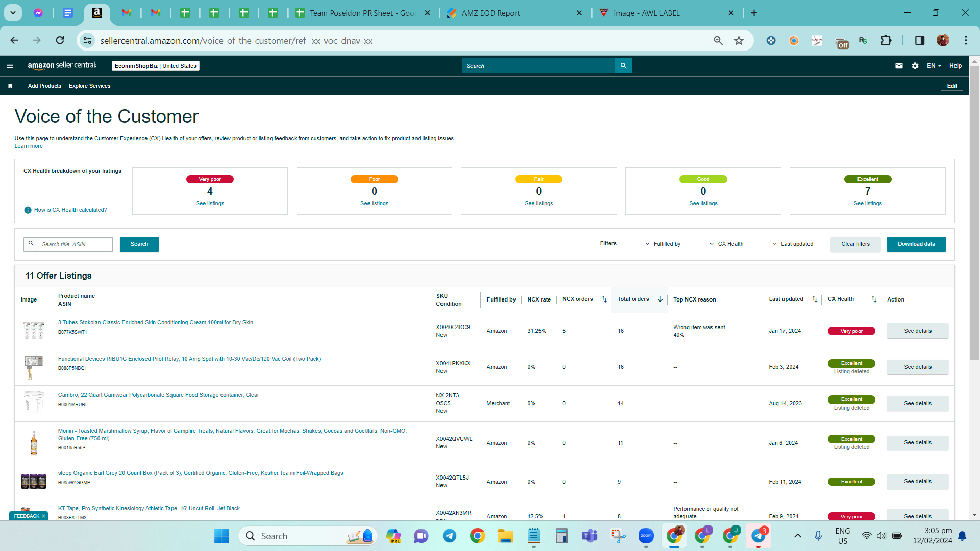Open the EN language dropdown
The height and width of the screenshot is (551, 980).
pos(934,66)
